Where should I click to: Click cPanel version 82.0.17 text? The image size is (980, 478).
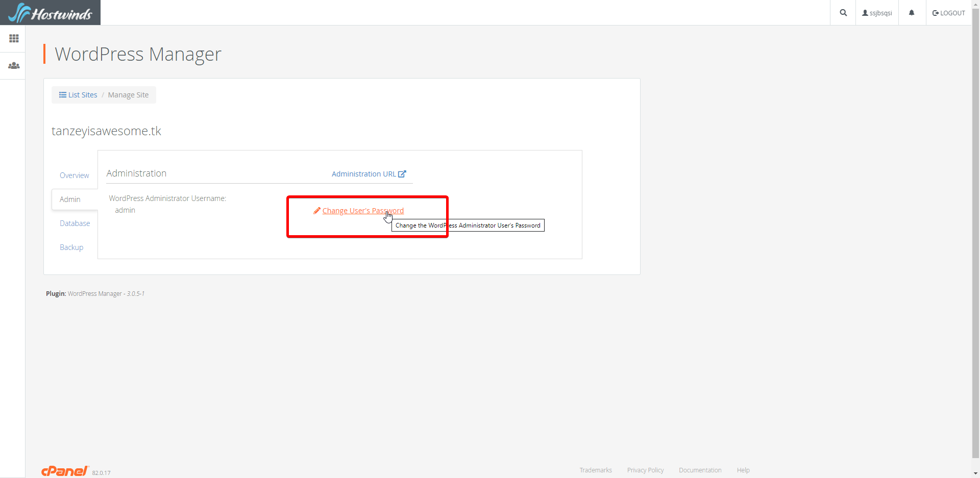pyautogui.click(x=101, y=473)
